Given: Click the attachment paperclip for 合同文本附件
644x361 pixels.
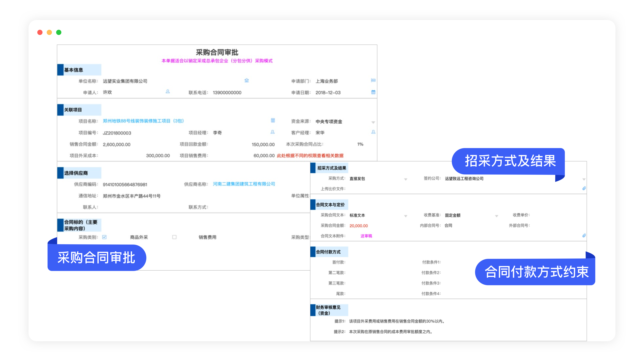Looking at the screenshot, I should 584,235.
